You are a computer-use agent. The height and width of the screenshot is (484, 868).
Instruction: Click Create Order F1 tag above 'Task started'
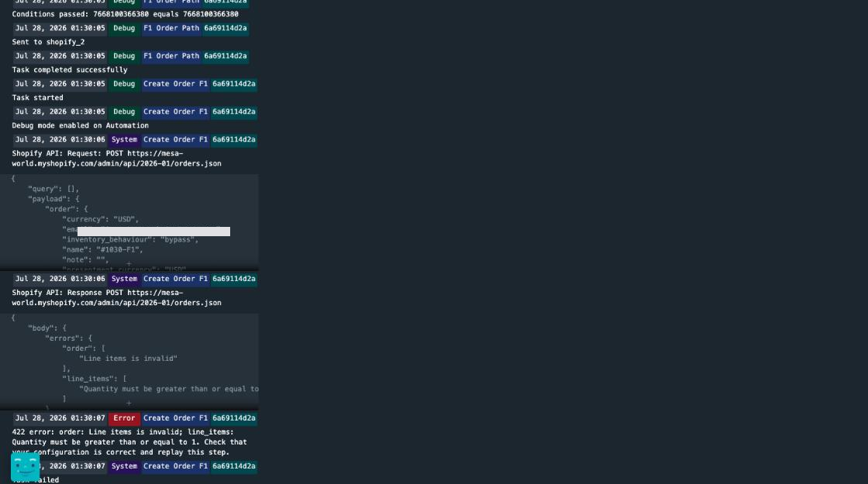click(x=175, y=84)
